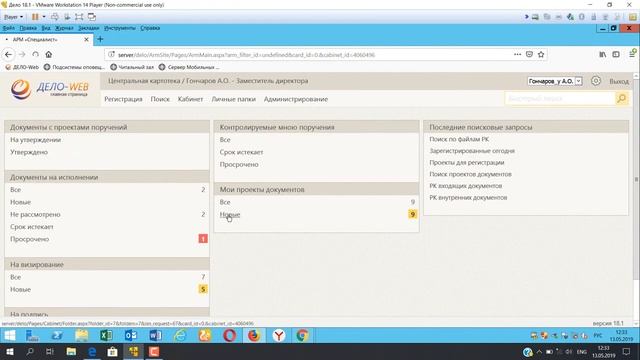
Task: Click the address bar URL
Action: 246,55
